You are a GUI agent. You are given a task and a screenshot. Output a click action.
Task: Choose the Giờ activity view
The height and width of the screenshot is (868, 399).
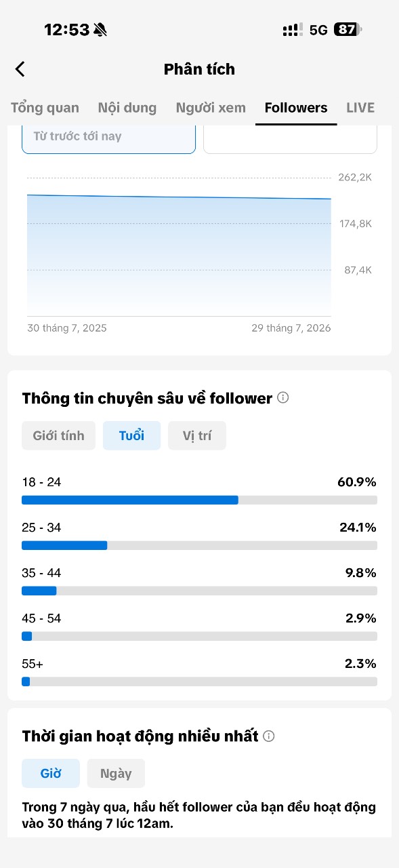click(51, 773)
